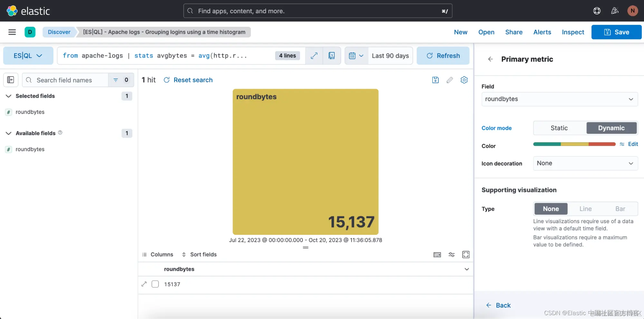Open the Share menu
The image size is (644, 319).
click(x=514, y=32)
